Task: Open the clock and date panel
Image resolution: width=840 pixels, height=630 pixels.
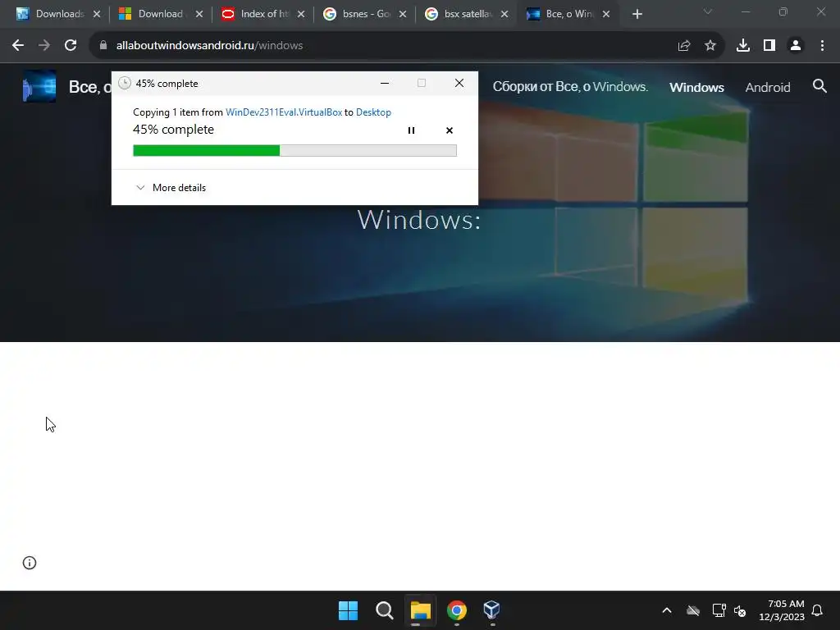Action: point(782,610)
